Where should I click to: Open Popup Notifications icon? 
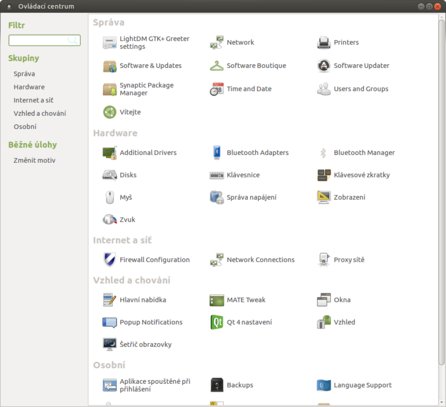pyautogui.click(x=110, y=322)
